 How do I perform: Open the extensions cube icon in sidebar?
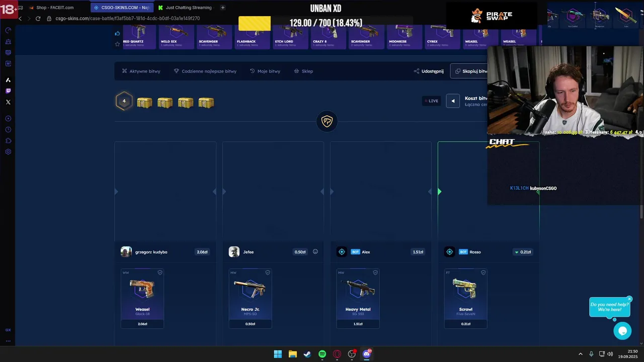8,141
